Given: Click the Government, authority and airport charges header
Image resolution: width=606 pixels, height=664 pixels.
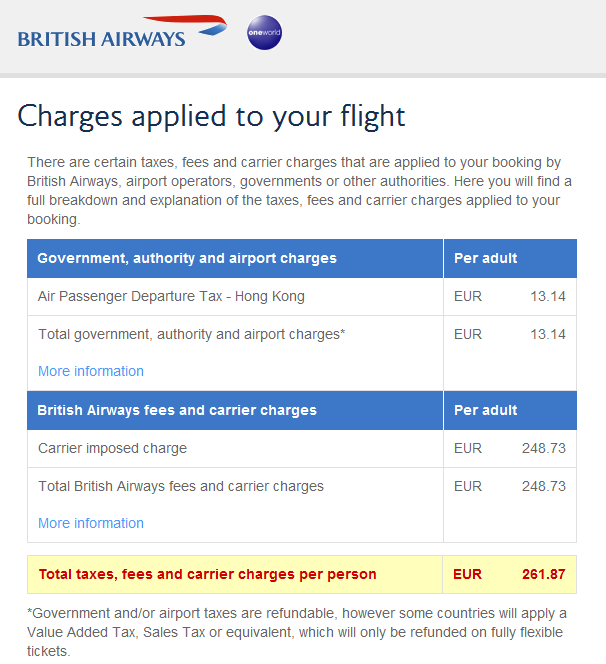Looking at the screenshot, I should [187, 258].
